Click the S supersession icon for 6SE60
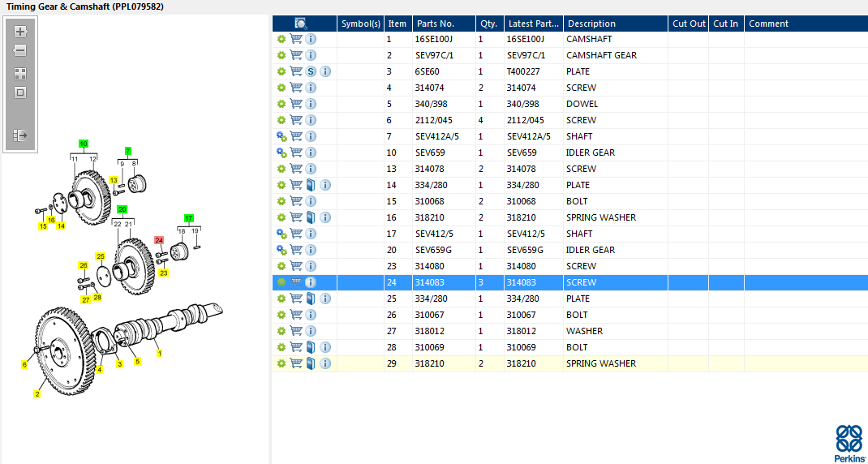The image size is (868, 464). [x=311, y=71]
